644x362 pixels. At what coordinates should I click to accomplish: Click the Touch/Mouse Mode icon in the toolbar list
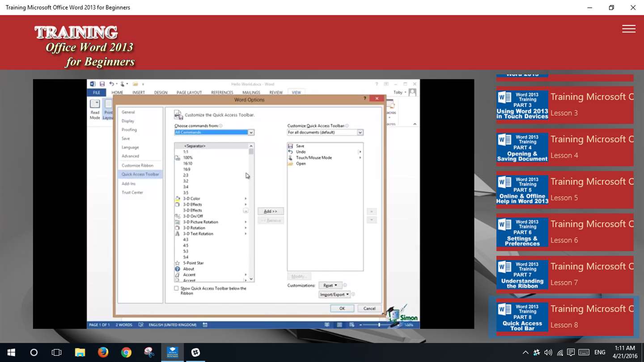[x=291, y=158]
